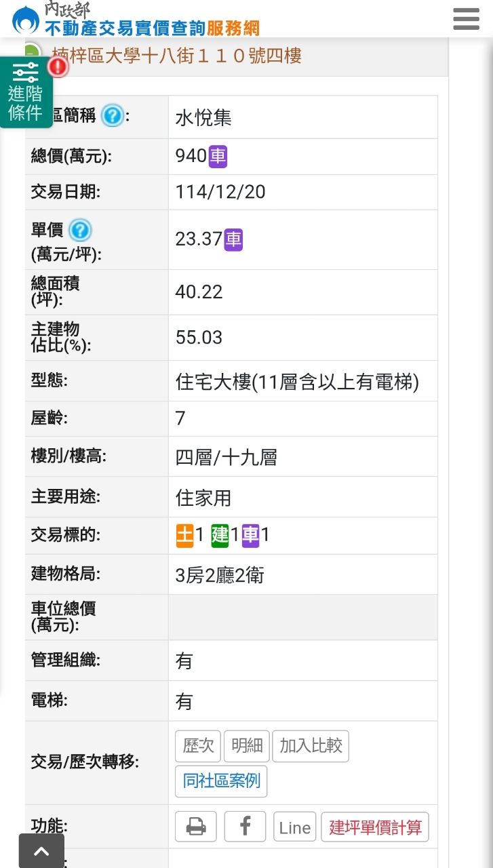Click the orange land badge
Screen dimensions: 493x868
point(184,535)
